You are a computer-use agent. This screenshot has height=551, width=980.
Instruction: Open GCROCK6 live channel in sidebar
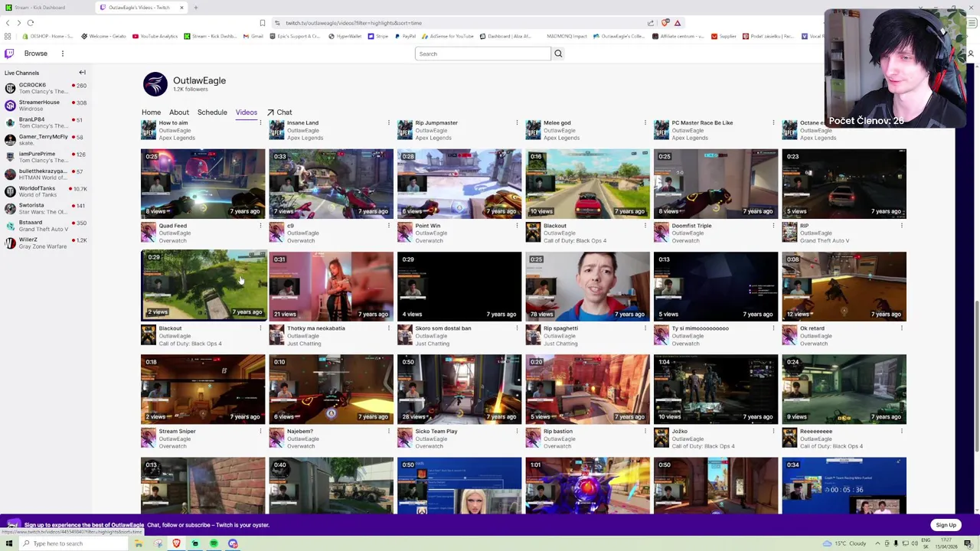pyautogui.click(x=46, y=88)
